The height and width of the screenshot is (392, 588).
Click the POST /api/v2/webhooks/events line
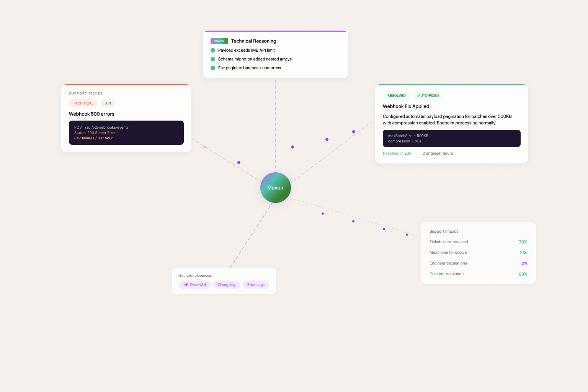point(101,127)
